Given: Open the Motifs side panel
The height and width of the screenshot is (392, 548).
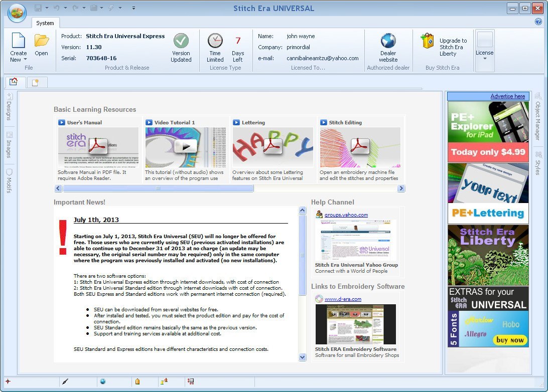Looking at the screenshot, I should tap(10, 181).
